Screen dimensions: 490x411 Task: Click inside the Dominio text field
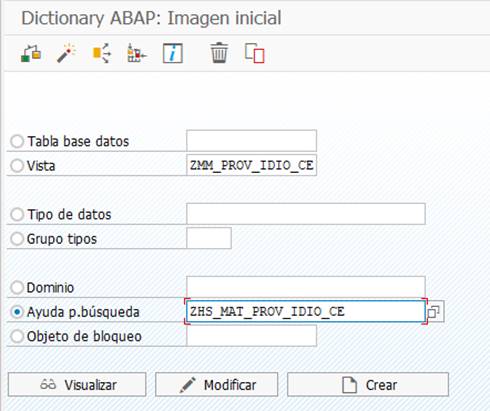306,287
